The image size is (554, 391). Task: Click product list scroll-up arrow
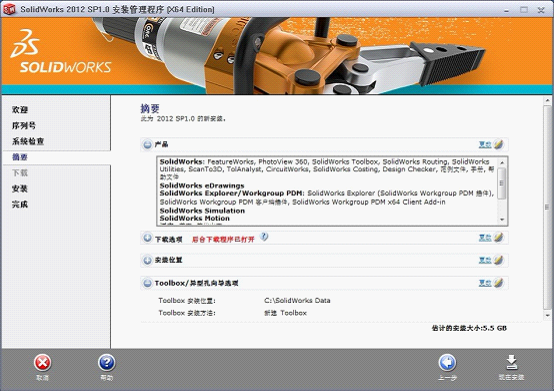click(x=502, y=162)
